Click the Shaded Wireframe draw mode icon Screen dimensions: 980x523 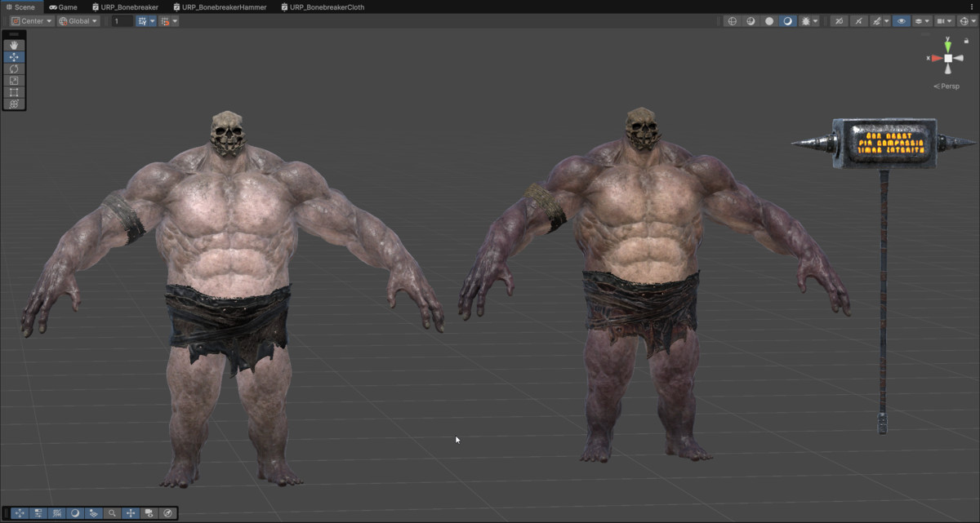click(x=751, y=21)
